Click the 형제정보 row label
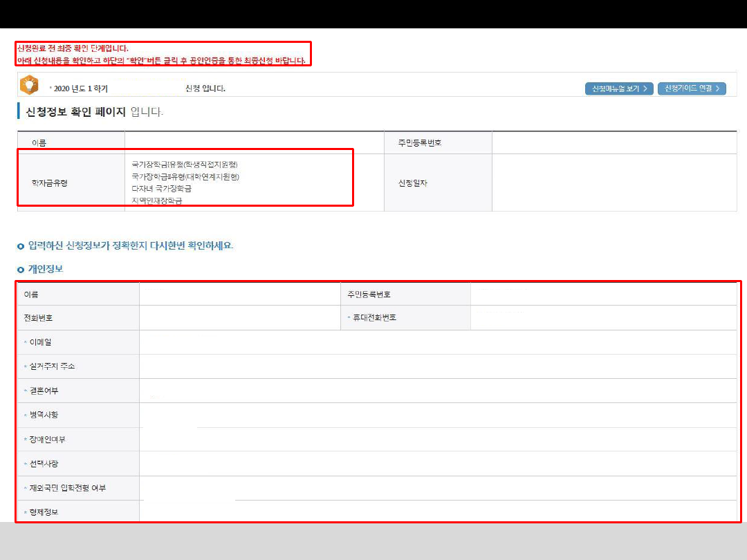Screen dimensions: 747x560 44,513
